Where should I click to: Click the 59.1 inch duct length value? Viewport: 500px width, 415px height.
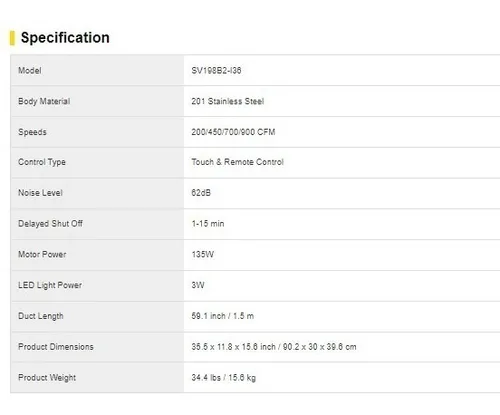(x=223, y=316)
